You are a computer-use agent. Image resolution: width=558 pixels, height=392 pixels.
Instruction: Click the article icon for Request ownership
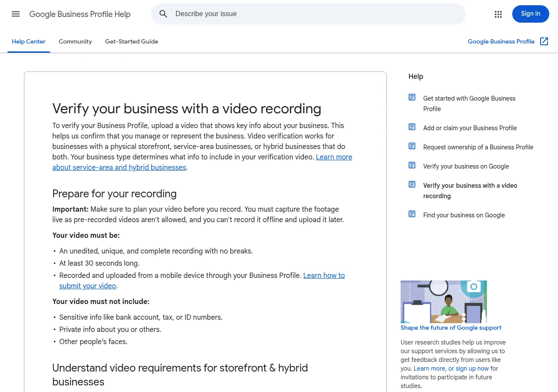coord(412,146)
